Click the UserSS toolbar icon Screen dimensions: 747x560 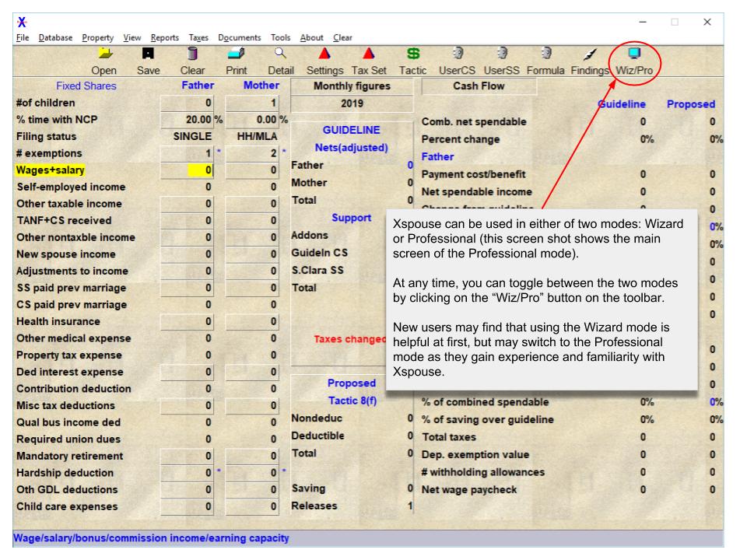[x=502, y=54]
